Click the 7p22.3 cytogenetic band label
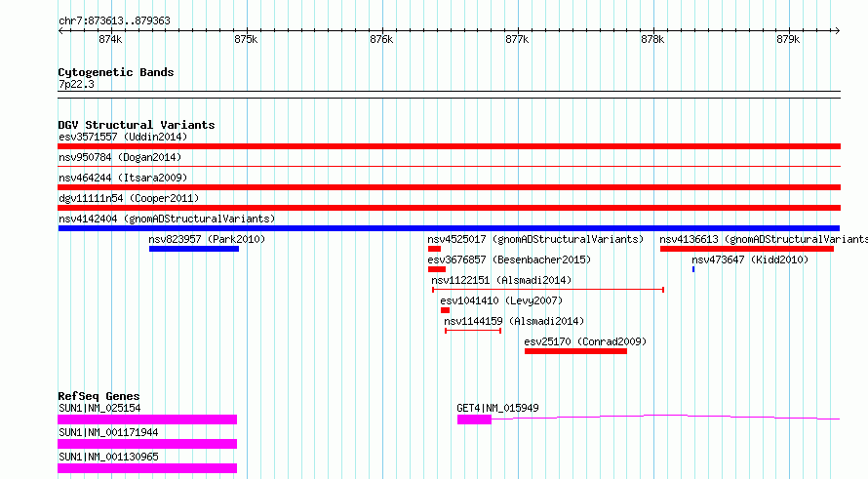 coord(76,84)
